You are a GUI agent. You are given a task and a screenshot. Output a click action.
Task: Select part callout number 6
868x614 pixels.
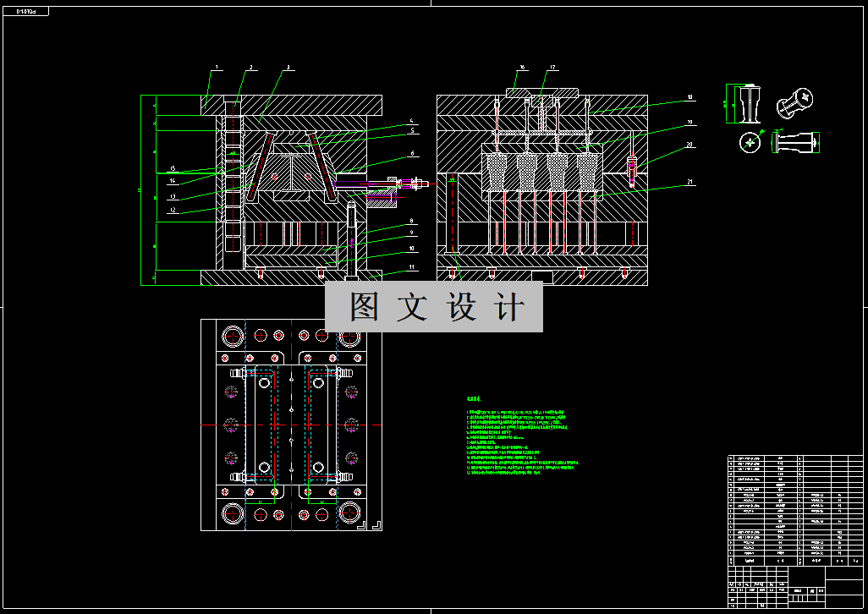click(412, 154)
